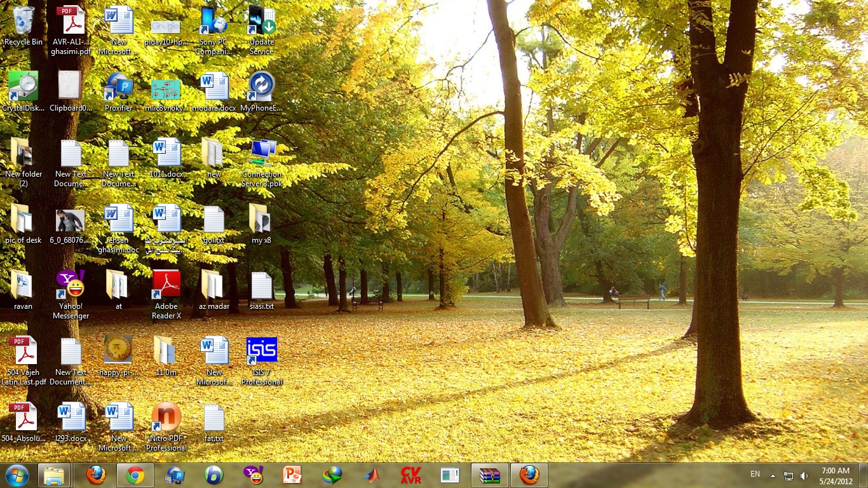Open the 11 0m folder
868x488 pixels.
pos(166,356)
